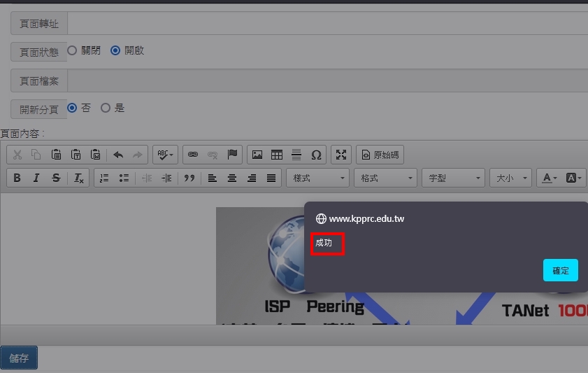
Task: Click the Maximize editor icon
Action: [x=341, y=155]
